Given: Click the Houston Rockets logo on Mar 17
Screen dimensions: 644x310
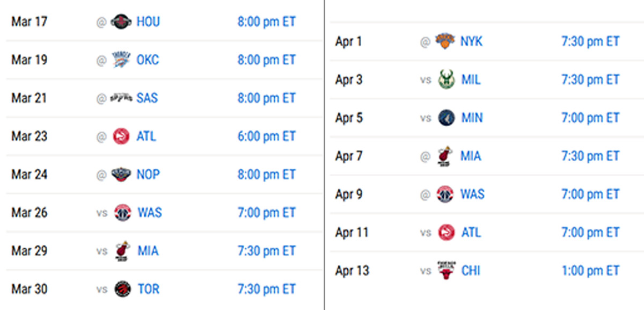Looking at the screenshot, I should pos(121,22).
